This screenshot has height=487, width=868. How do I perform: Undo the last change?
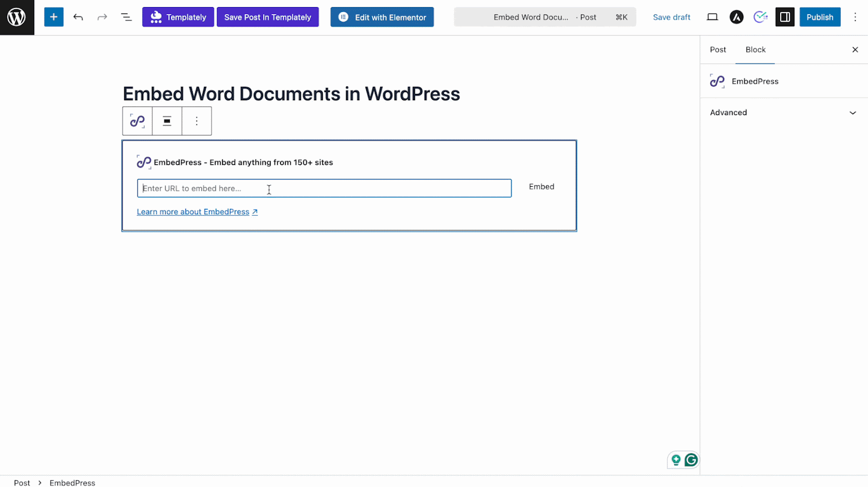pyautogui.click(x=78, y=17)
